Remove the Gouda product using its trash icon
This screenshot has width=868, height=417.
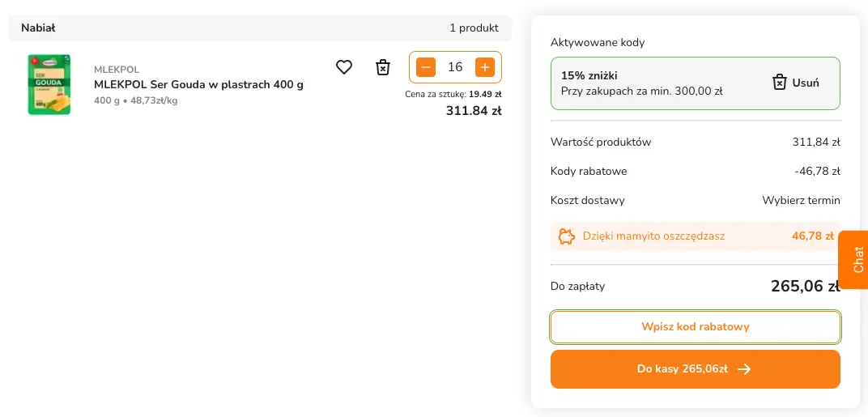pyautogui.click(x=383, y=67)
